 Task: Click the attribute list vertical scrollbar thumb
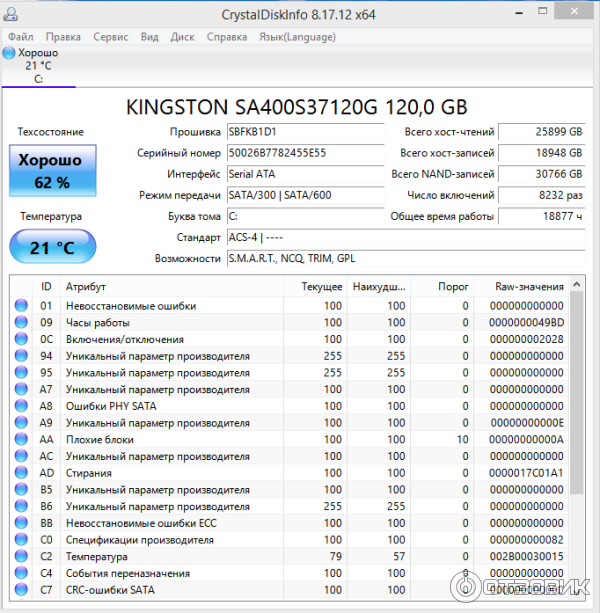(x=577, y=393)
